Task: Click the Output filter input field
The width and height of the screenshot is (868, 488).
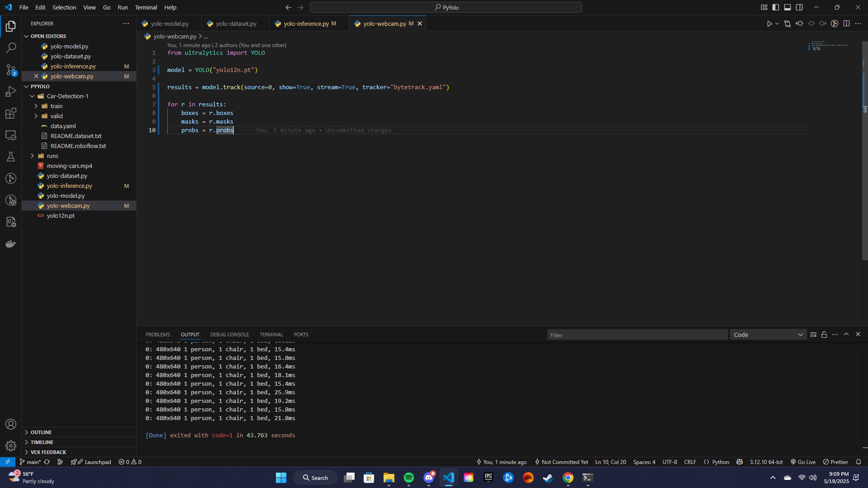Action: pyautogui.click(x=637, y=335)
